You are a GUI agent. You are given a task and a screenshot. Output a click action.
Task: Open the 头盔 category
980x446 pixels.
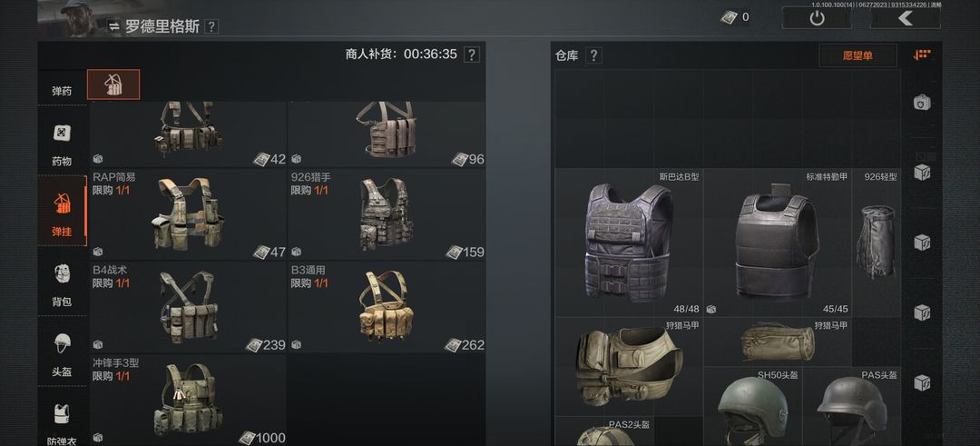coord(62,354)
